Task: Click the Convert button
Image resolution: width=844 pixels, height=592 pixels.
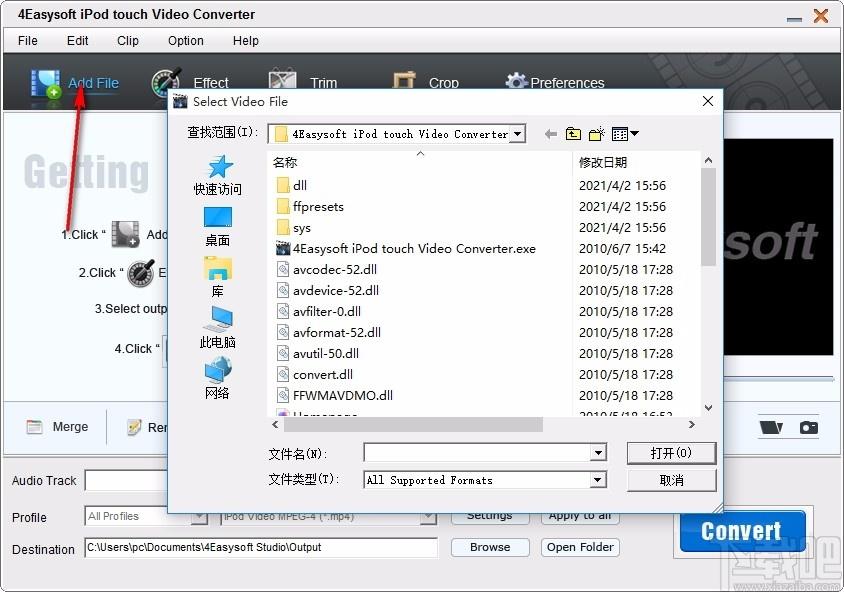Action: [742, 531]
